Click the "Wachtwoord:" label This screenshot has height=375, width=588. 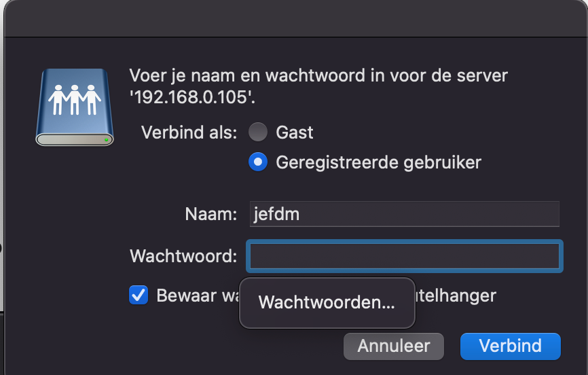[183, 256]
